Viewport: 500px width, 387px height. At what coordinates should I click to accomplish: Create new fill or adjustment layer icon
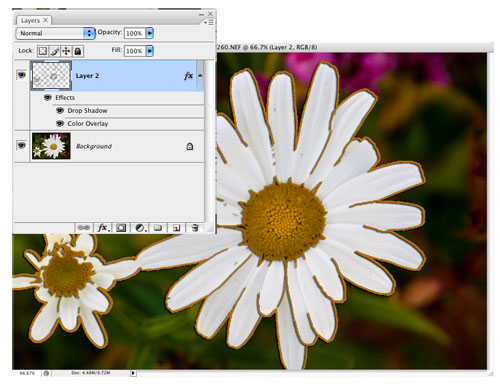[140, 228]
